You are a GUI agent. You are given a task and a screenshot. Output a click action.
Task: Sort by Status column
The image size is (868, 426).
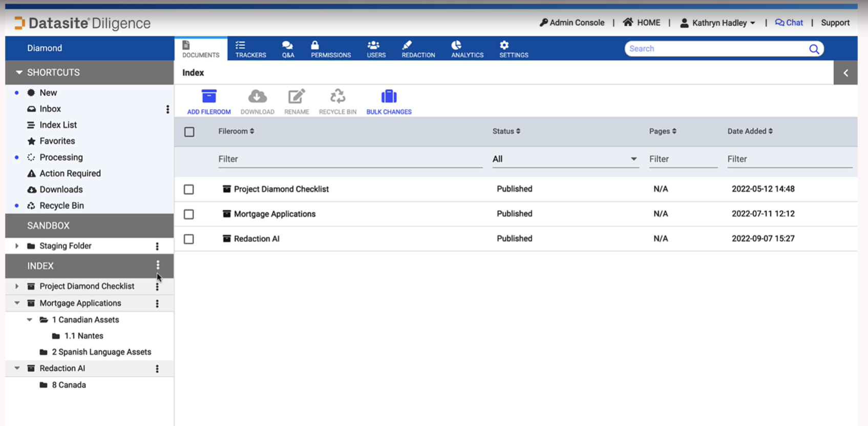click(x=506, y=131)
